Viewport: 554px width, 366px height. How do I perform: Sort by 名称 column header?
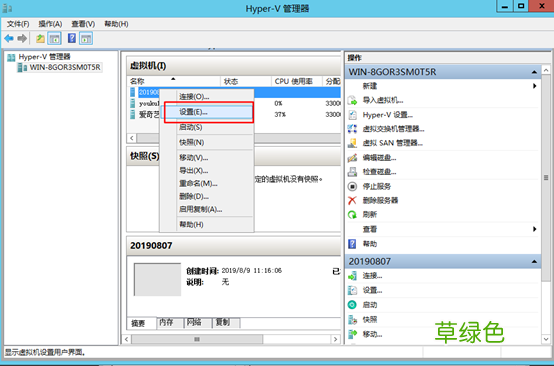pyautogui.click(x=173, y=81)
